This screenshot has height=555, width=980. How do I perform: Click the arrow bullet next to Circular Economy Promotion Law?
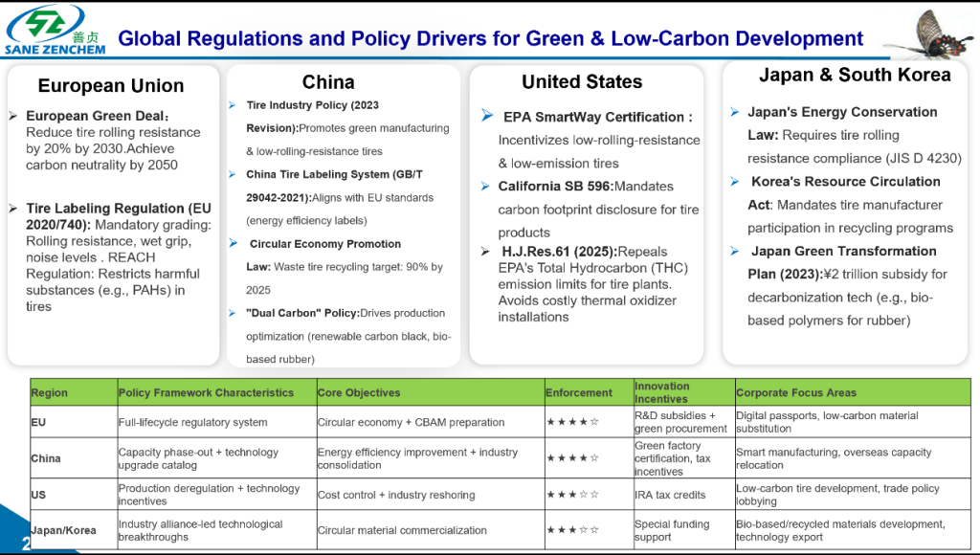point(231,244)
